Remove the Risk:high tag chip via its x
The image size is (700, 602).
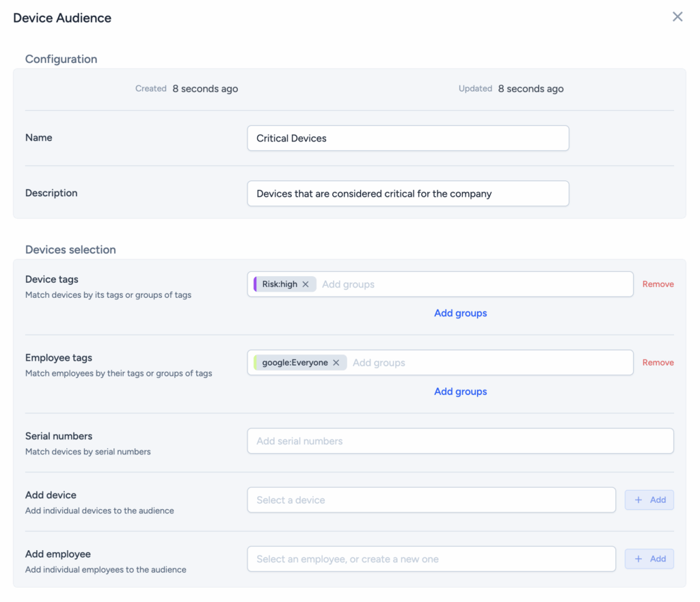pos(306,284)
